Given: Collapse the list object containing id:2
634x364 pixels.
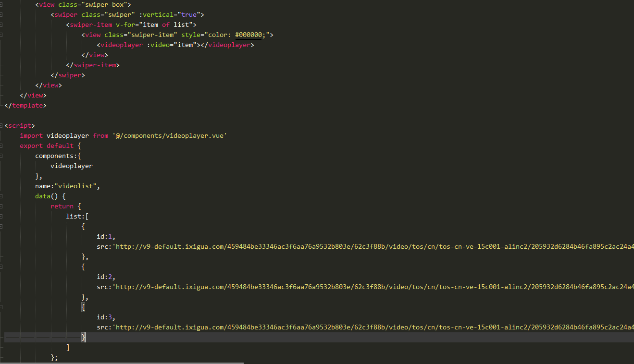Looking at the screenshot, I should coord(1,267).
